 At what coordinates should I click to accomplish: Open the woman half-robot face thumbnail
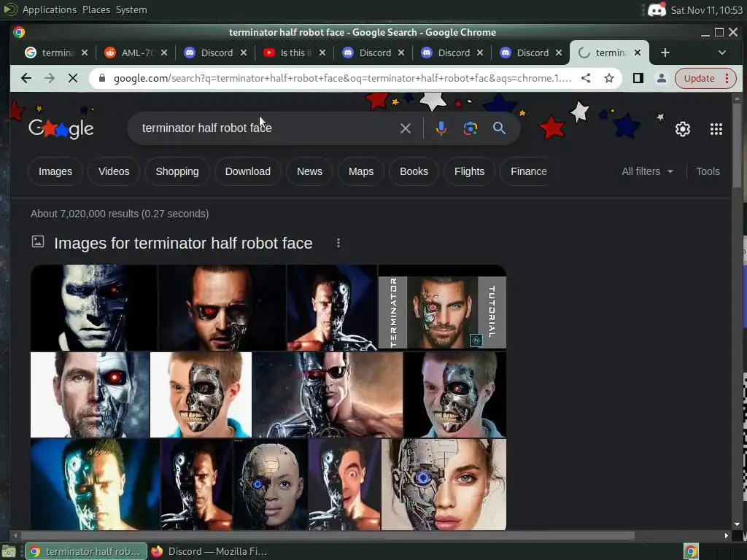pyautogui.click(x=444, y=484)
